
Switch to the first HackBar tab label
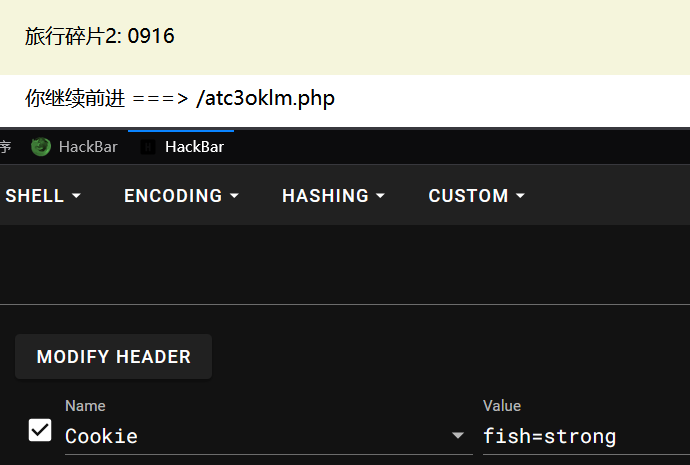coord(88,147)
